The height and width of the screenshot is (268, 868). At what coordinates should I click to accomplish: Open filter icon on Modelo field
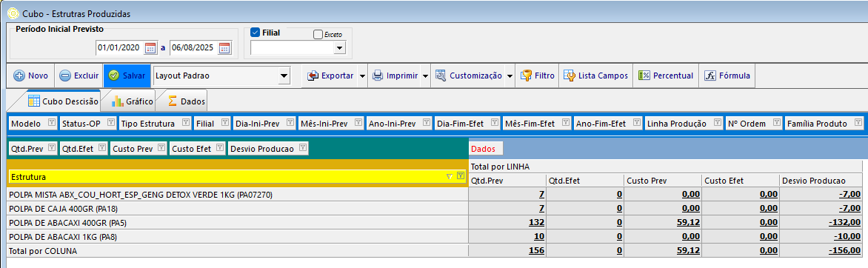click(x=52, y=123)
